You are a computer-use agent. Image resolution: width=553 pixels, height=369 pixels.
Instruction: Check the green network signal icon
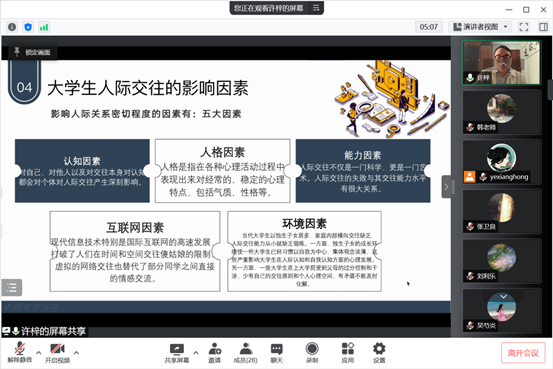44,27
